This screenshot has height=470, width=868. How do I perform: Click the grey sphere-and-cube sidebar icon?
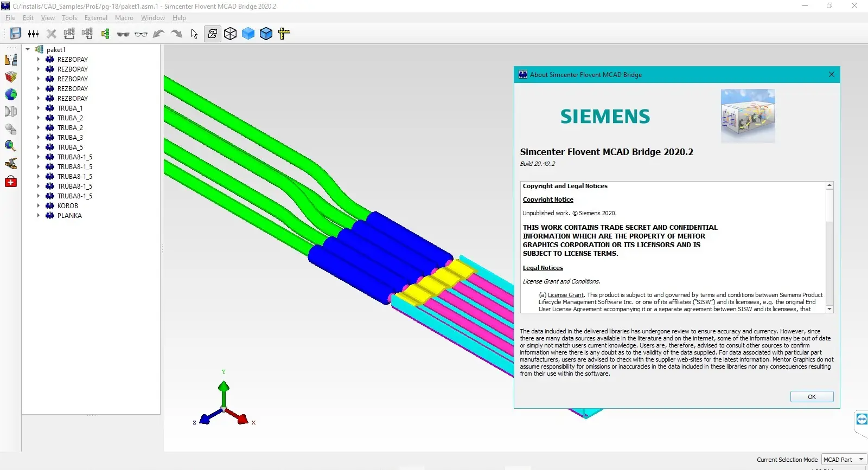coord(11,129)
